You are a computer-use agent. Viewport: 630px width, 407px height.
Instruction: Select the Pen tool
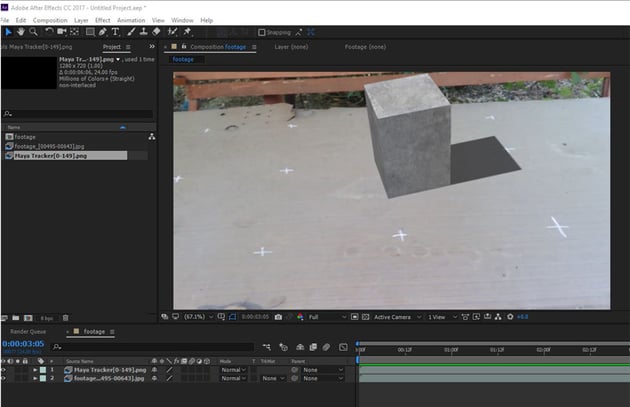(x=103, y=32)
